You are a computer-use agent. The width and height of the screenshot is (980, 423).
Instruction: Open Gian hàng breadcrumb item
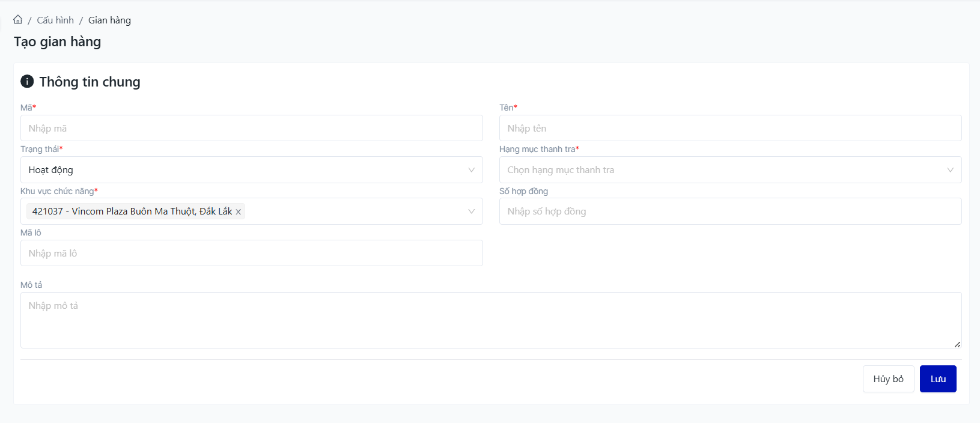pos(109,20)
